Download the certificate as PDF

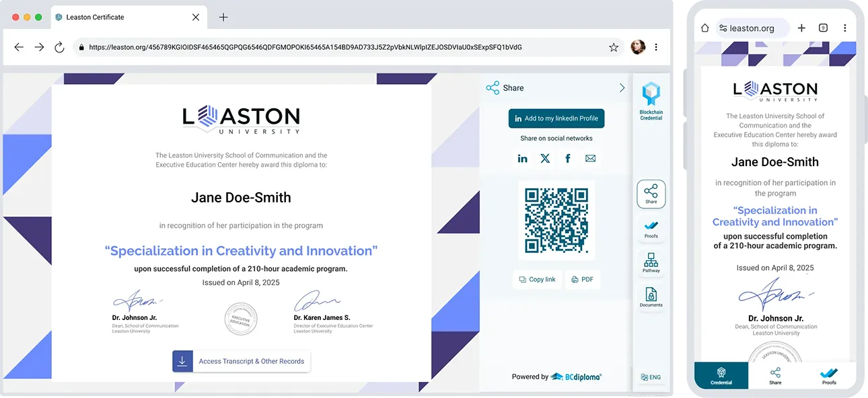582,279
